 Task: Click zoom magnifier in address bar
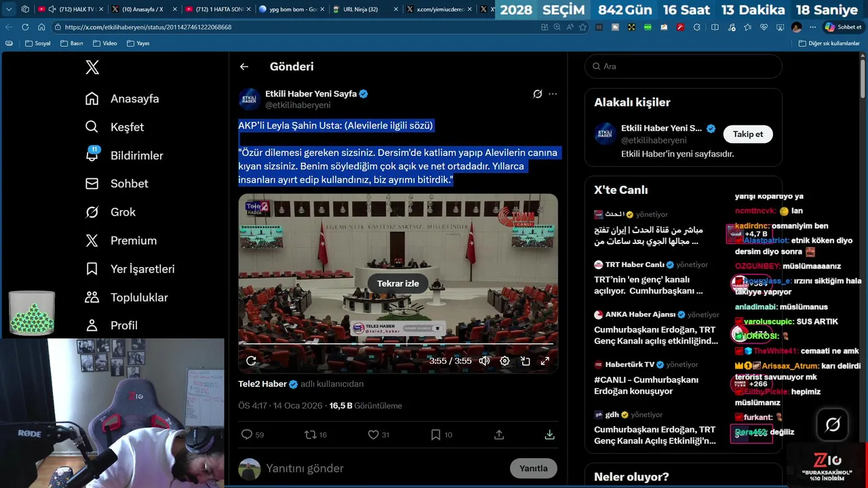[x=557, y=27]
